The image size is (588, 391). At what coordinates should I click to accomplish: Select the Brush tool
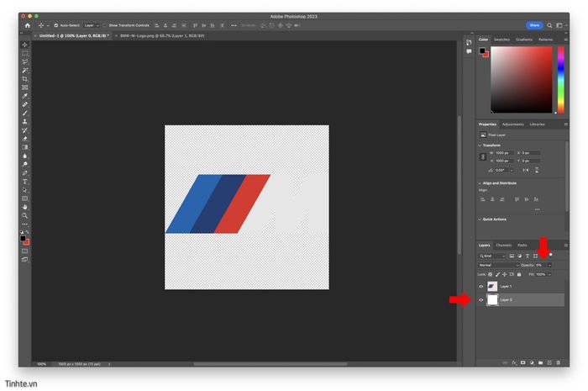(24, 114)
